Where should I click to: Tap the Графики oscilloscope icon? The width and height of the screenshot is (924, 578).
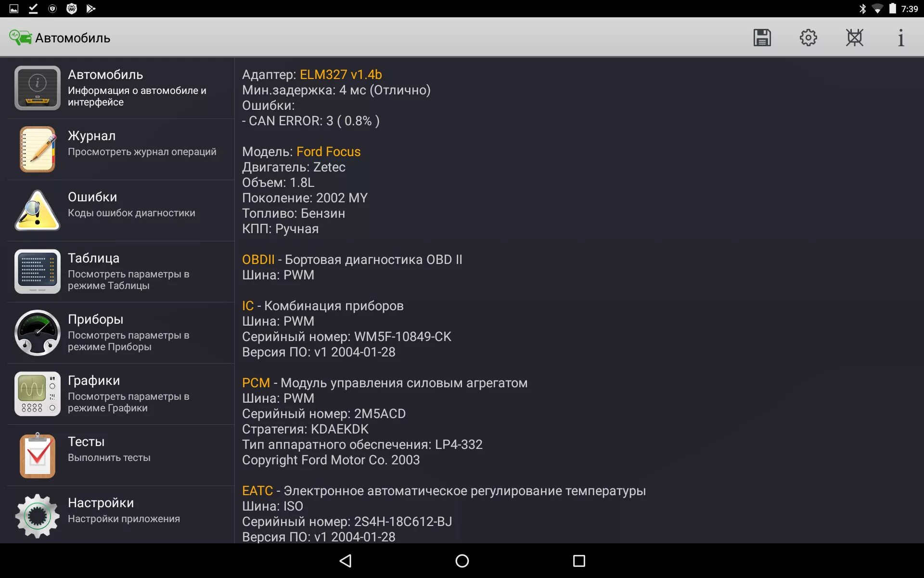point(37,394)
